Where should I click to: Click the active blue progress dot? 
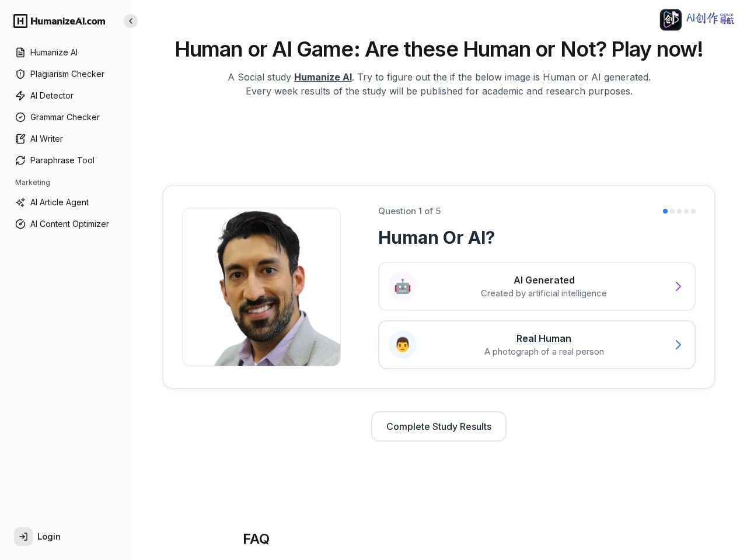coord(665,211)
